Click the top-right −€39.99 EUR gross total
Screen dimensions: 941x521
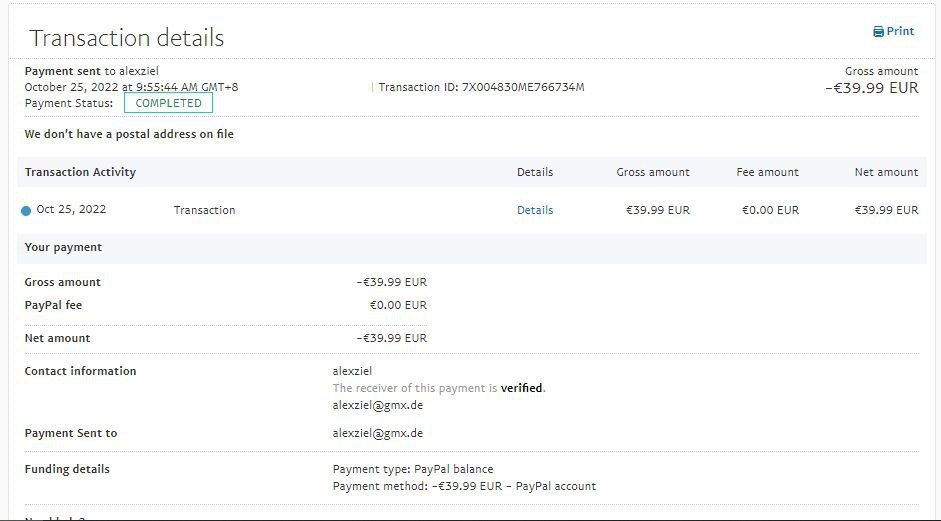(x=871, y=88)
